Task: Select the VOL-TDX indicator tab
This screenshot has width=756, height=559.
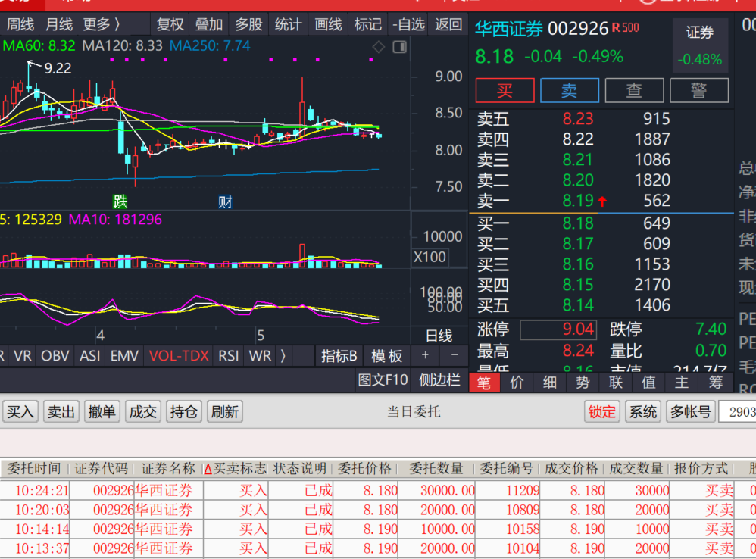Action: point(179,356)
